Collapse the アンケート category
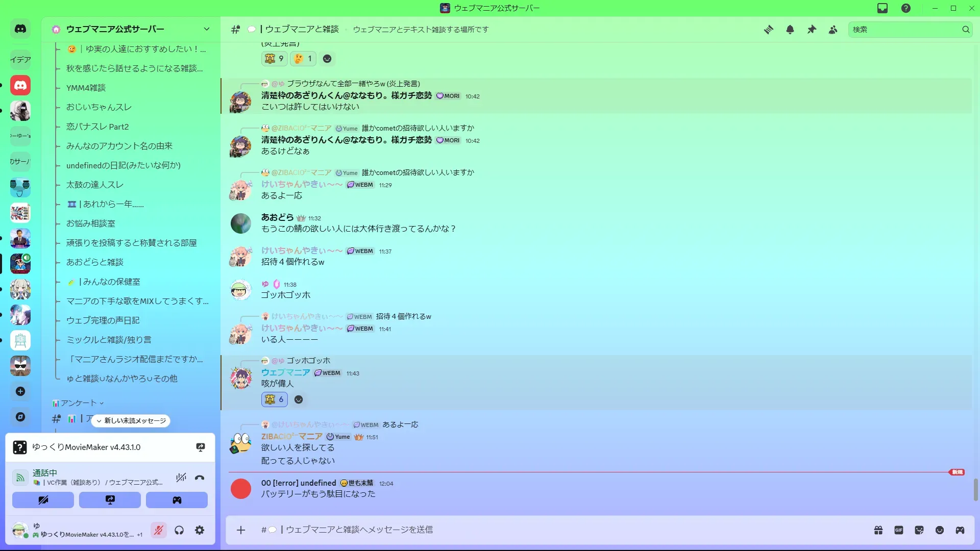Viewport: 980px width, 551px height. coord(78,403)
